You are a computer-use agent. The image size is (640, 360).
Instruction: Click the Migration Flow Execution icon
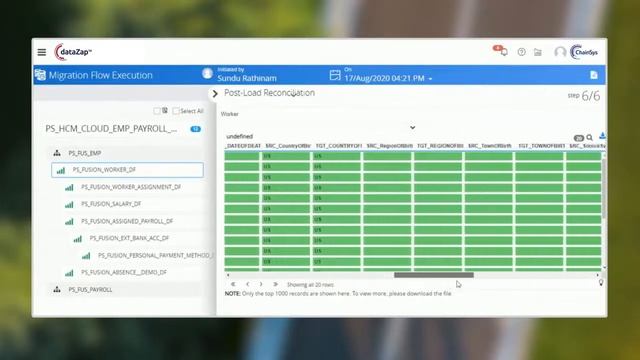pos(40,75)
